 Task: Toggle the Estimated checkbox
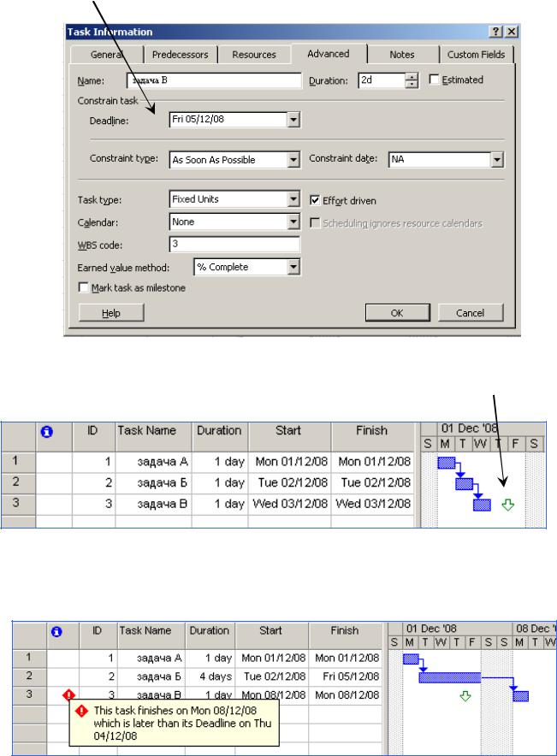click(434, 80)
